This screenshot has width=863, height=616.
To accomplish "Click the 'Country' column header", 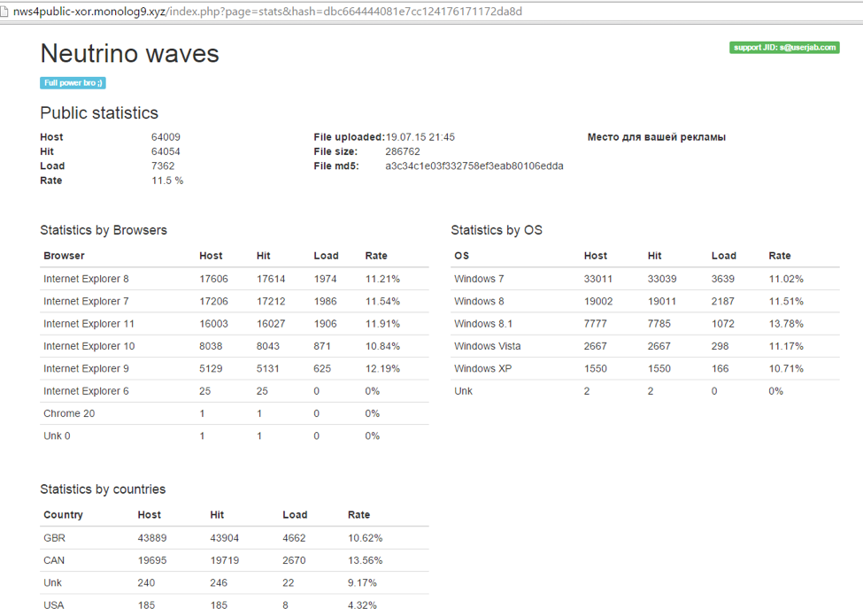I will (x=64, y=515).
